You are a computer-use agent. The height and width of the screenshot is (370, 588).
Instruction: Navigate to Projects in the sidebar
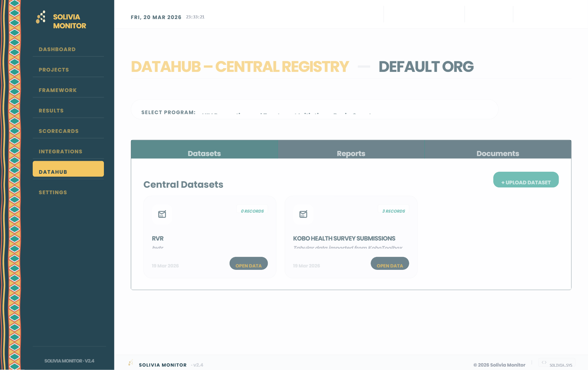click(54, 70)
